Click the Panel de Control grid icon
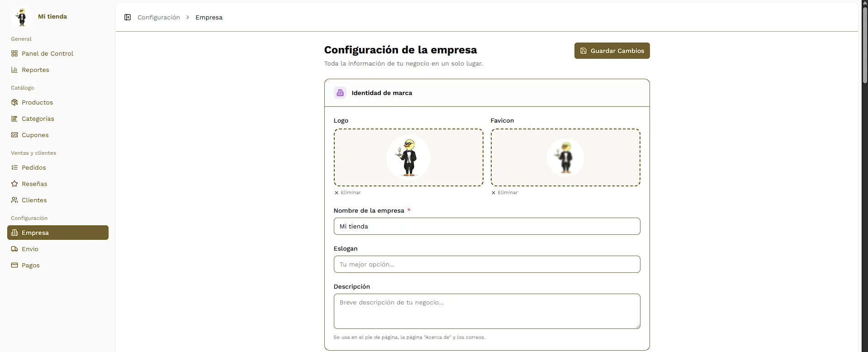This screenshot has width=868, height=352. click(14, 53)
